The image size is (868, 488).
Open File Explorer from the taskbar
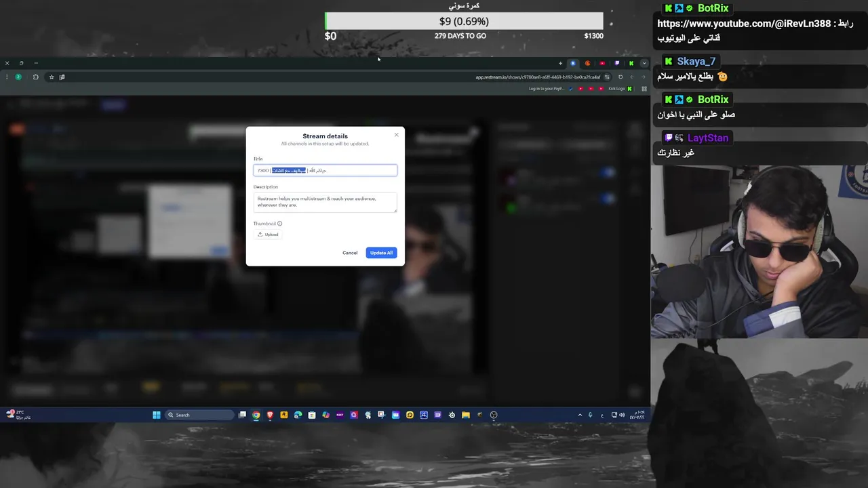466,415
